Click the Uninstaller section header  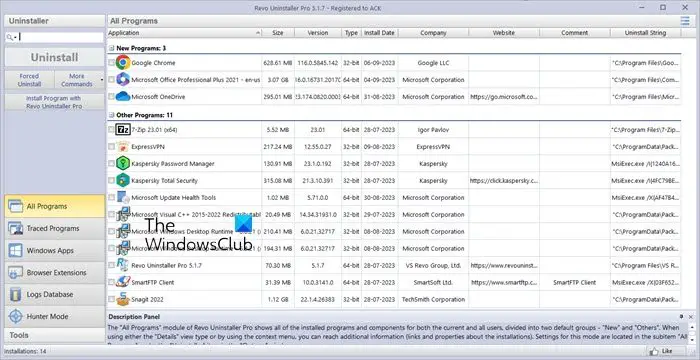[55, 21]
